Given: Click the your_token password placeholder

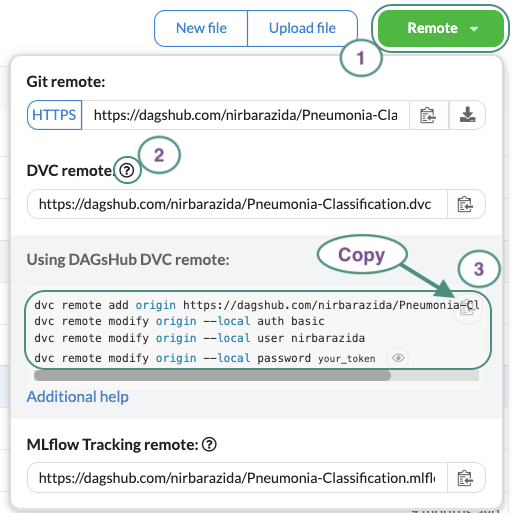Looking at the screenshot, I should point(346,359).
